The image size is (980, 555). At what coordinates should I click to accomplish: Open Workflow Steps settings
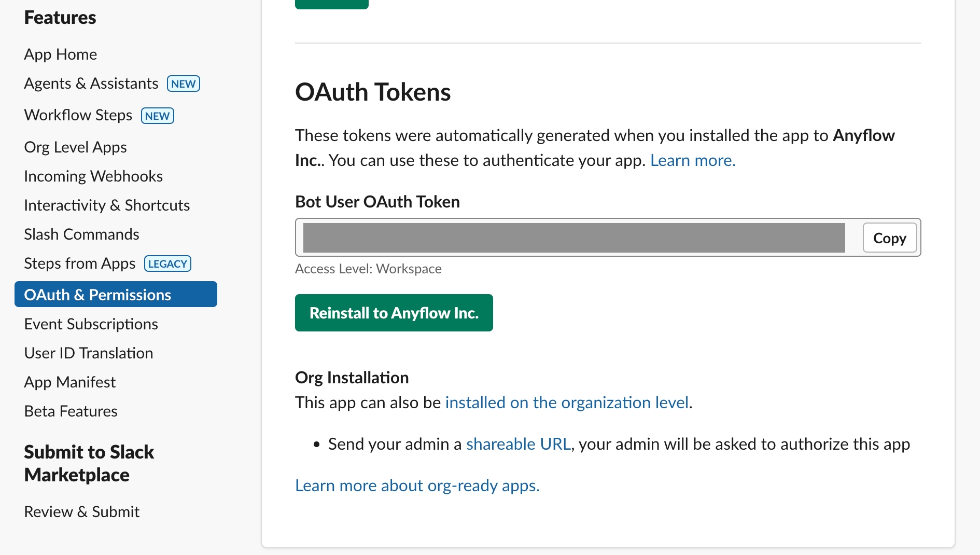(x=78, y=115)
